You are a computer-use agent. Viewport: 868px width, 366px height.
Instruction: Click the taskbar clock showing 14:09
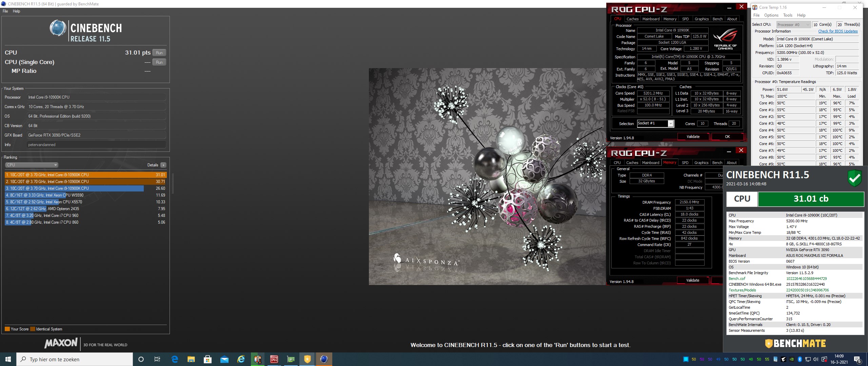[839, 359]
